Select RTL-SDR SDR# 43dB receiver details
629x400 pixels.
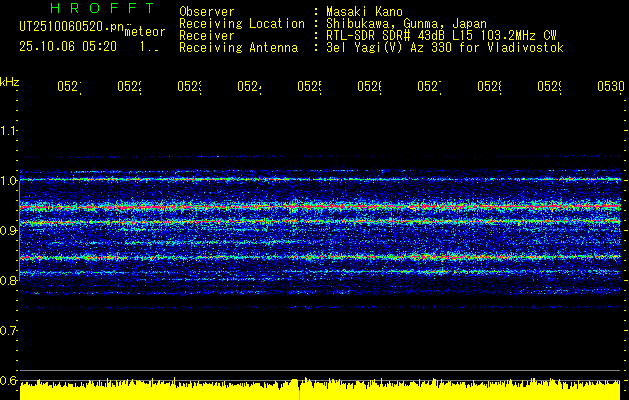[x=441, y=36]
